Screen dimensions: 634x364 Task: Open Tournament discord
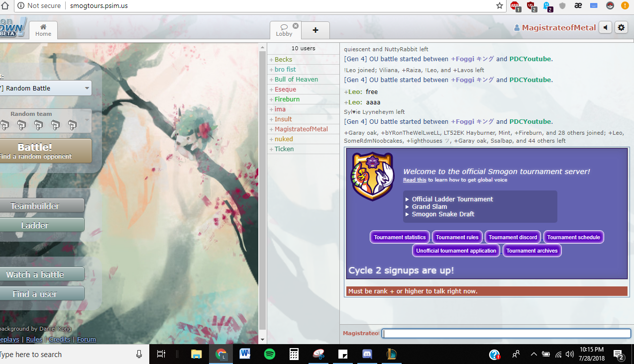(513, 237)
